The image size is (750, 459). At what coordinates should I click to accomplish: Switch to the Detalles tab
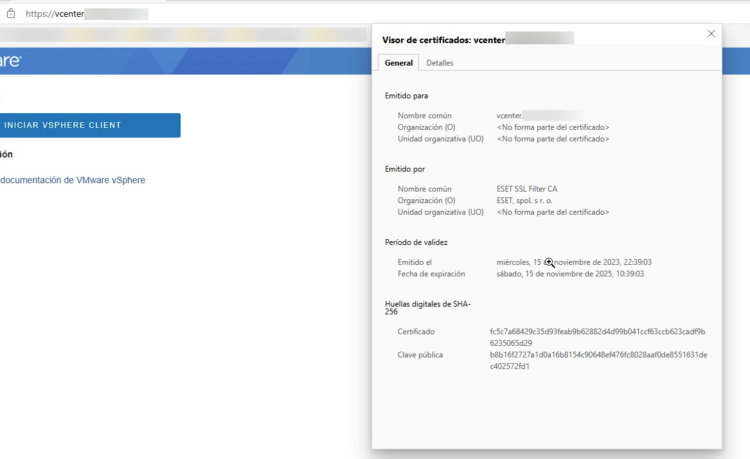pos(440,63)
